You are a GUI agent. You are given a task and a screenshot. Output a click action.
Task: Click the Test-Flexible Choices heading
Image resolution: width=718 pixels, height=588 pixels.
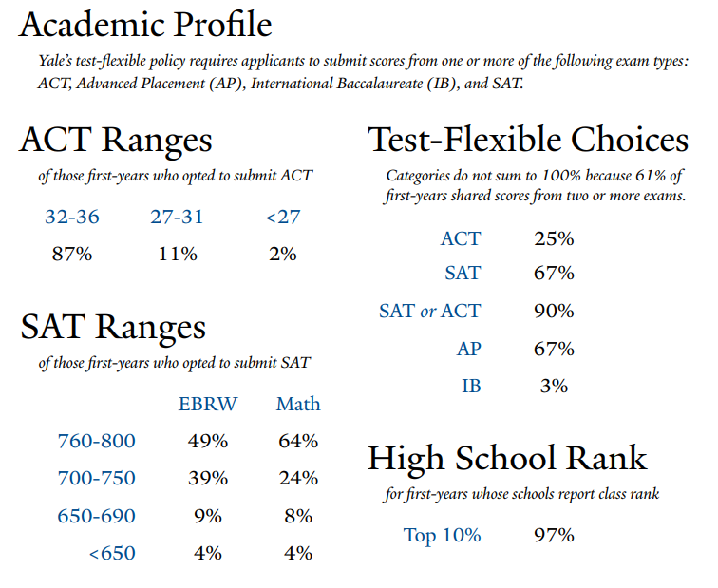(528, 141)
